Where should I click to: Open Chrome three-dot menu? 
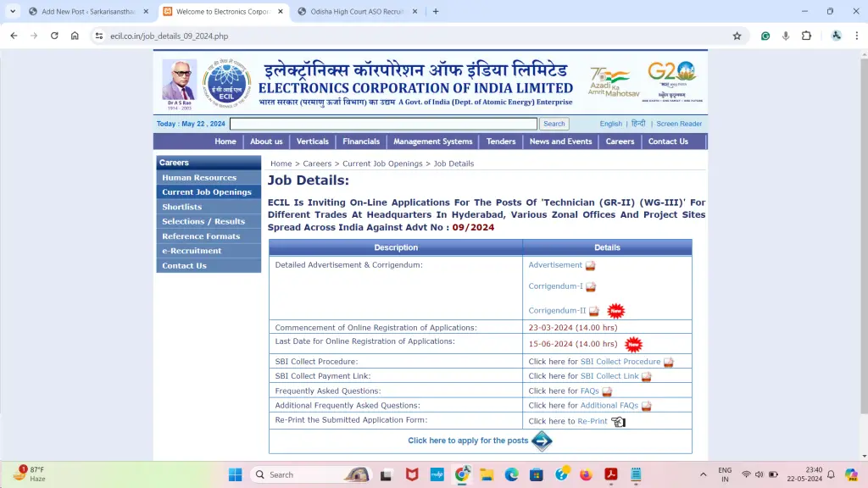point(857,36)
